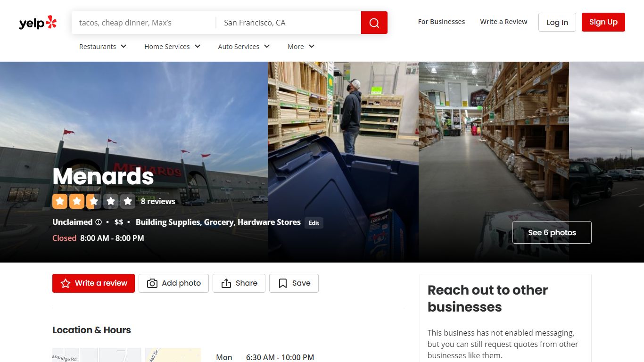Expand the Home Services menu
The height and width of the screenshot is (362, 644).
[x=173, y=47]
